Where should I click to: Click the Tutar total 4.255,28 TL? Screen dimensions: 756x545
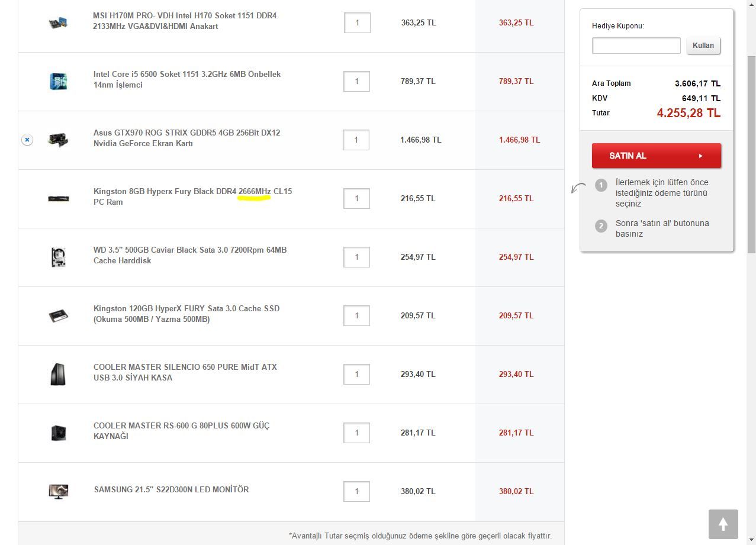click(x=689, y=113)
